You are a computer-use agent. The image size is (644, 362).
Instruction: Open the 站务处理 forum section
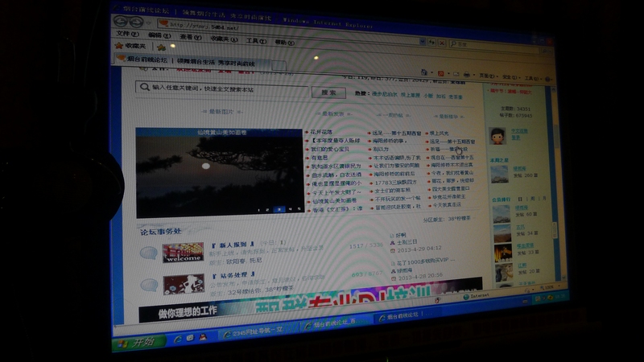pyautogui.click(x=233, y=275)
